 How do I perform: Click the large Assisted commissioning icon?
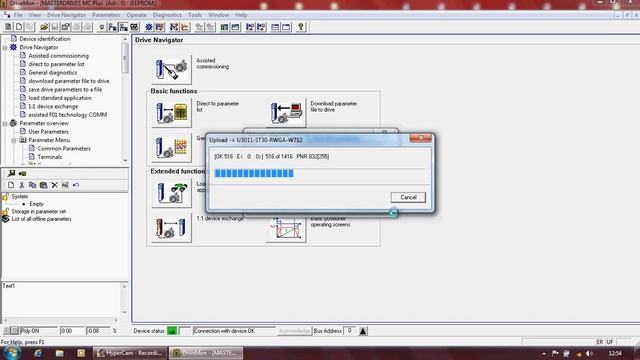click(171, 69)
